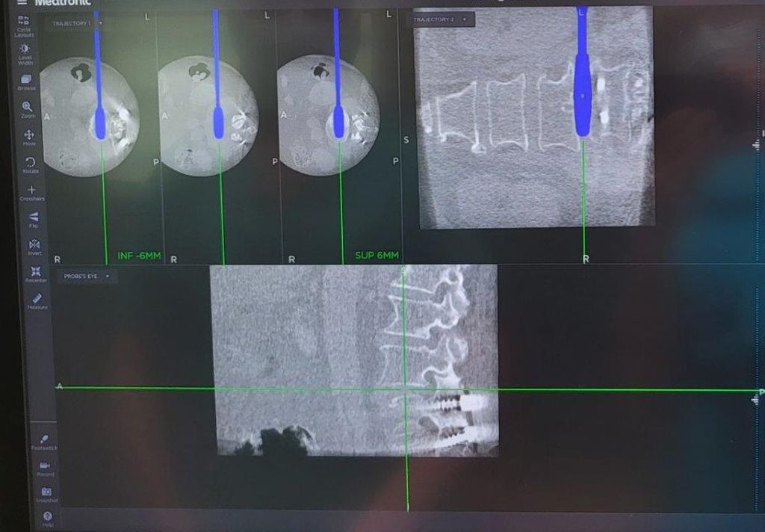Select the Measure ruler tool
Screen dimensions: 765x532
coord(37,300)
